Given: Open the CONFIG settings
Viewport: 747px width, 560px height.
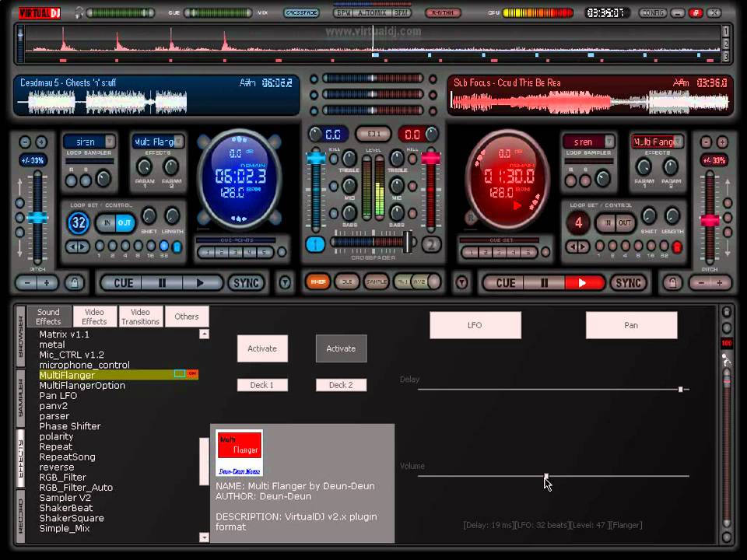Looking at the screenshot, I should (x=653, y=13).
